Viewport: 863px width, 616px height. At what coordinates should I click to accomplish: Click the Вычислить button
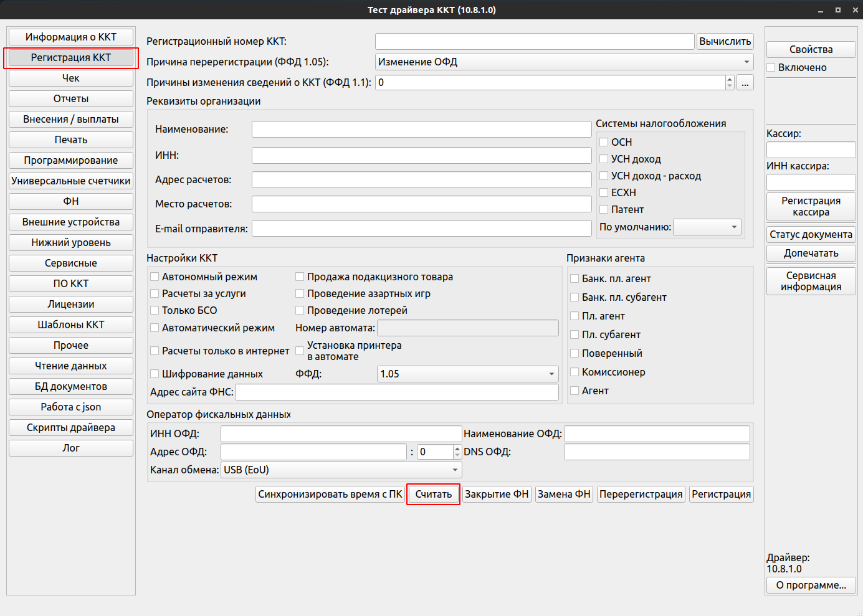coord(725,42)
